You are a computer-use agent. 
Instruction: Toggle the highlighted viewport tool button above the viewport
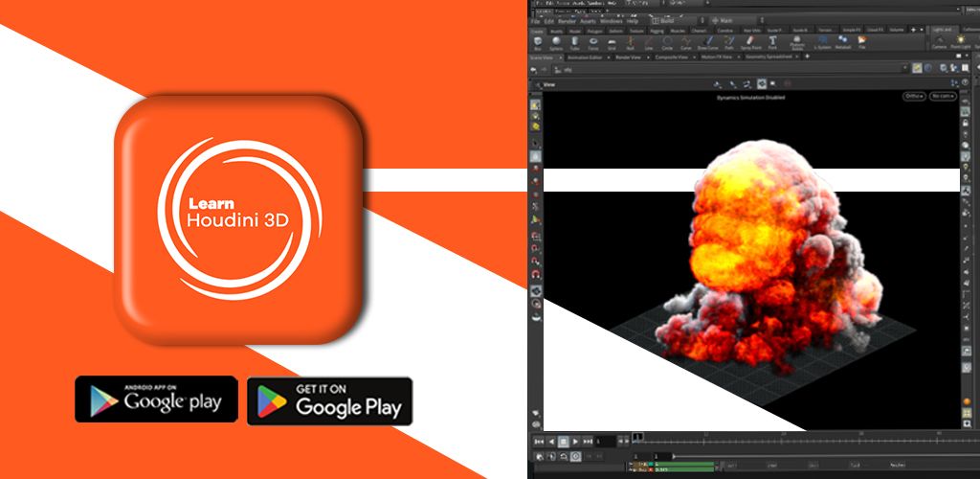coord(761,83)
